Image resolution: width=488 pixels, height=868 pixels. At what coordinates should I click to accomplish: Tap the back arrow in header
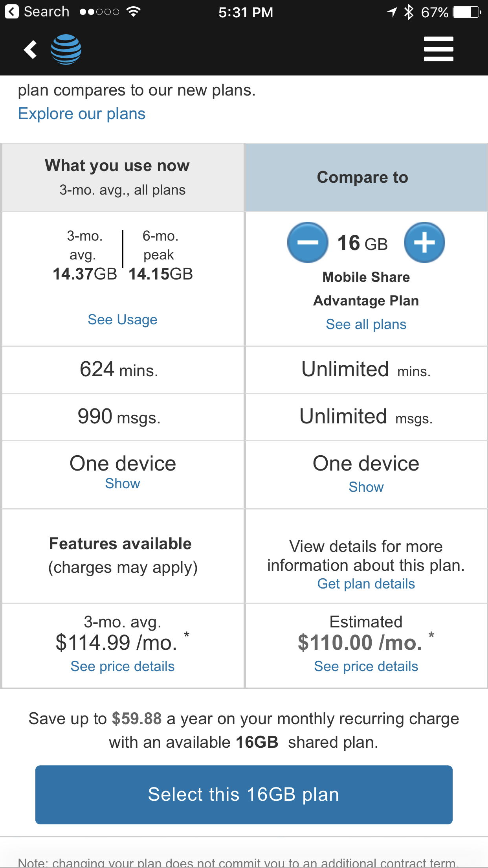30,50
